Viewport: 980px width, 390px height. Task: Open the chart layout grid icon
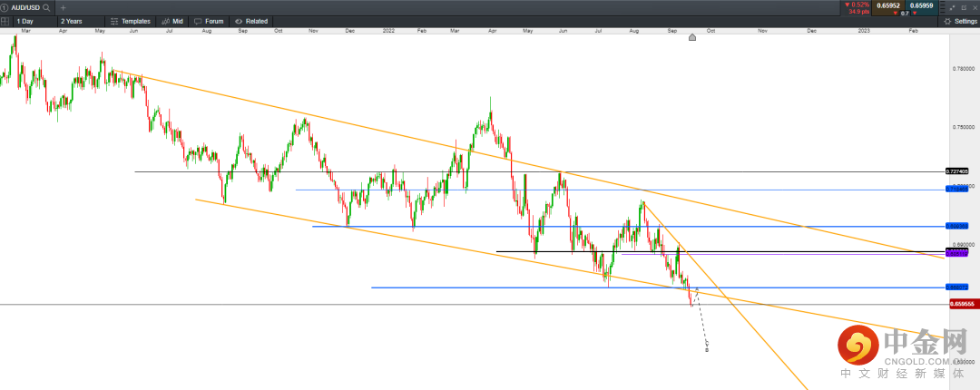point(6,20)
